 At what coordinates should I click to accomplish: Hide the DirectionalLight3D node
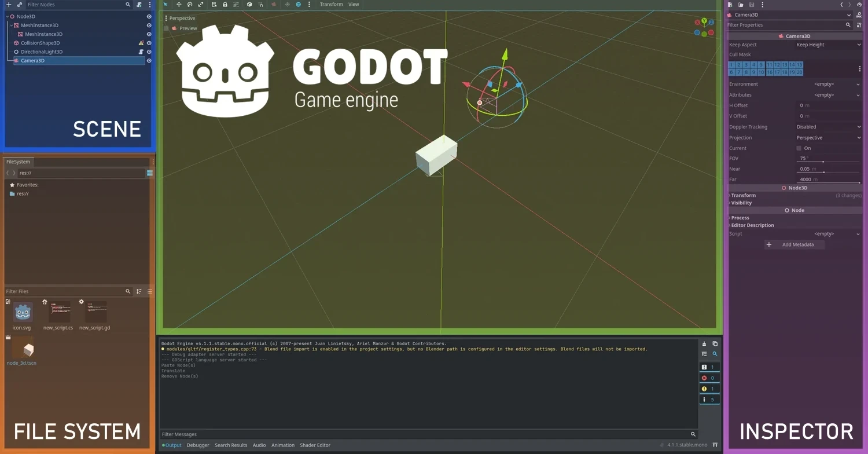coord(149,52)
